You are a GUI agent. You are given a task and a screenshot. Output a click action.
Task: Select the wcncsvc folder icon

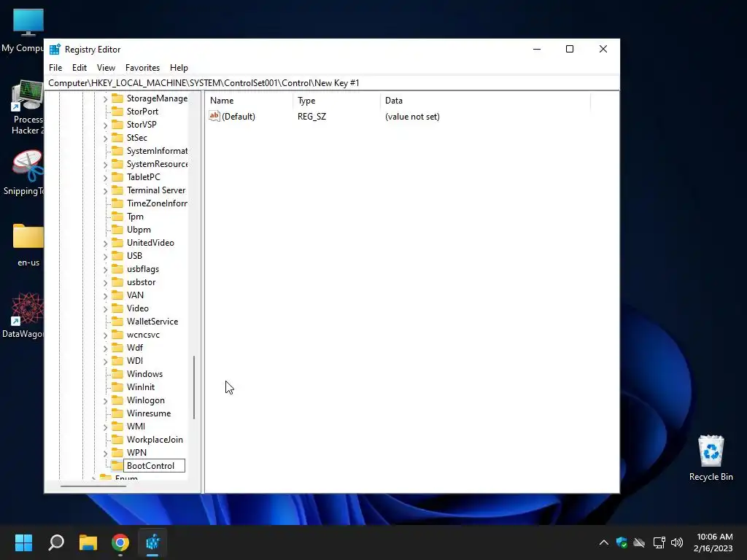point(117,335)
